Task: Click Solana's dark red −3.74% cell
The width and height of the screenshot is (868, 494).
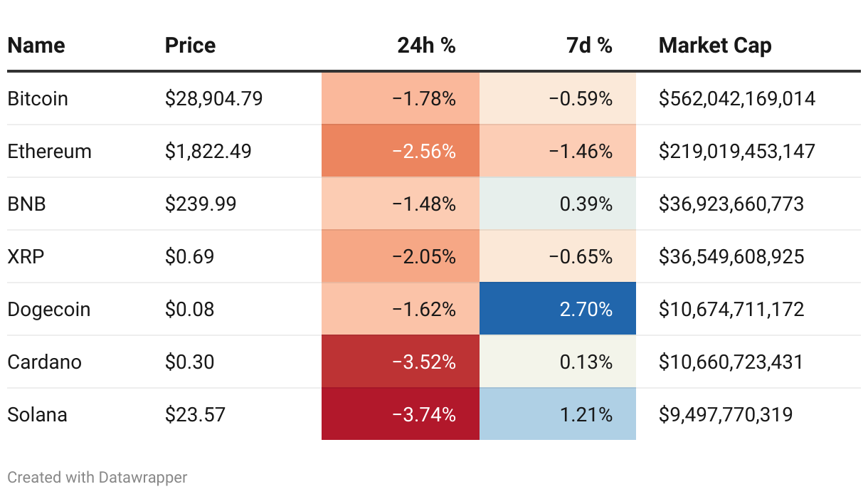Action: point(401,414)
